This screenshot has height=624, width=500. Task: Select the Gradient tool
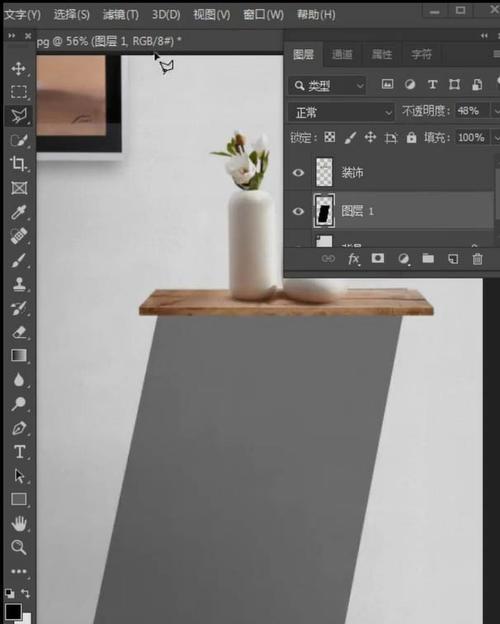(x=18, y=355)
